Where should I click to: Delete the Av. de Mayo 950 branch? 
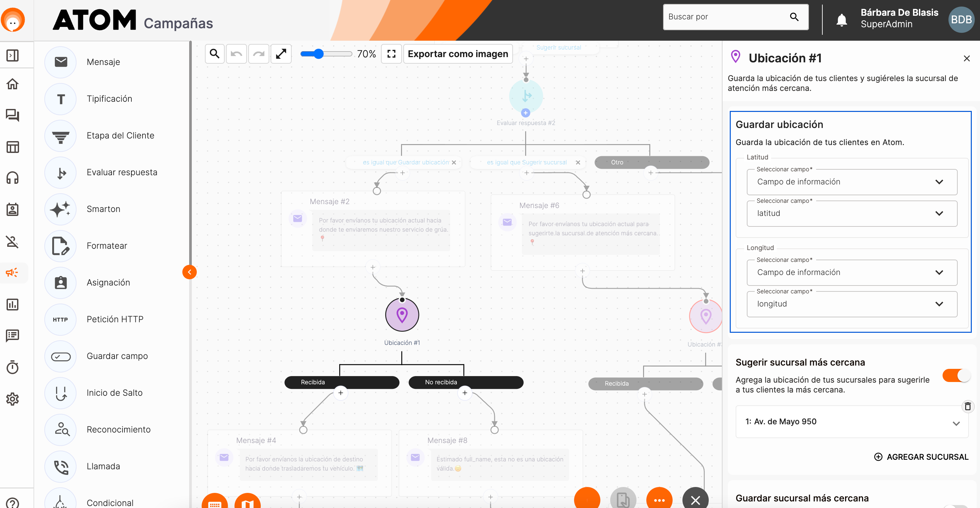[x=968, y=407]
